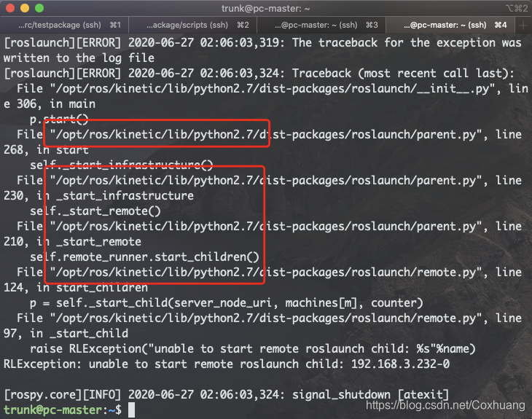Open the third @pc-master ssh tab

[x=321, y=25]
